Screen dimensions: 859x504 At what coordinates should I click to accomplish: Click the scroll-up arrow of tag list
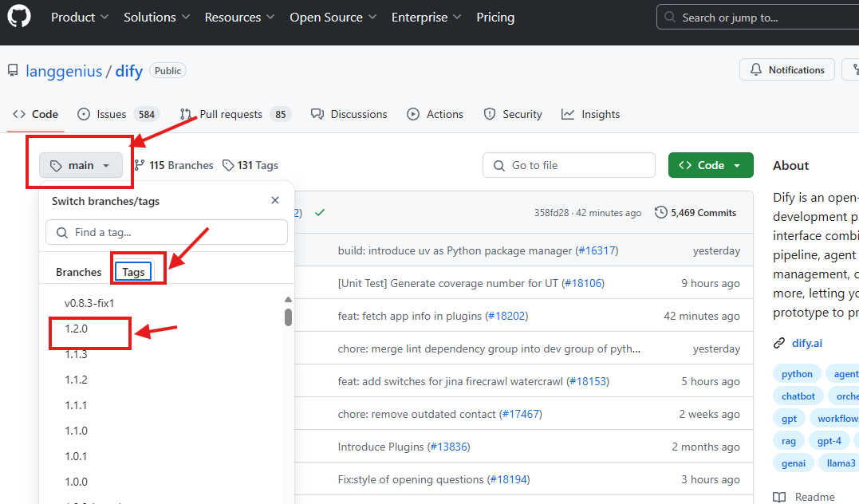[x=288, y=300]
